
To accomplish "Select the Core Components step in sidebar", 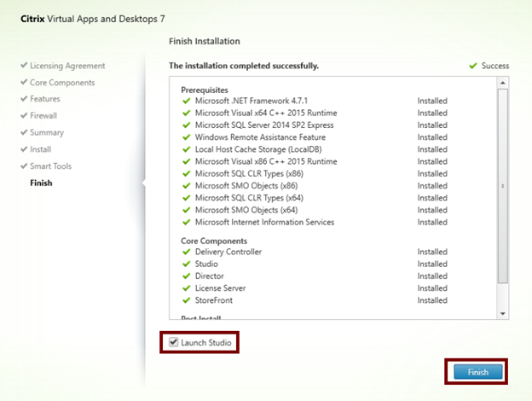I will point(62,83).
